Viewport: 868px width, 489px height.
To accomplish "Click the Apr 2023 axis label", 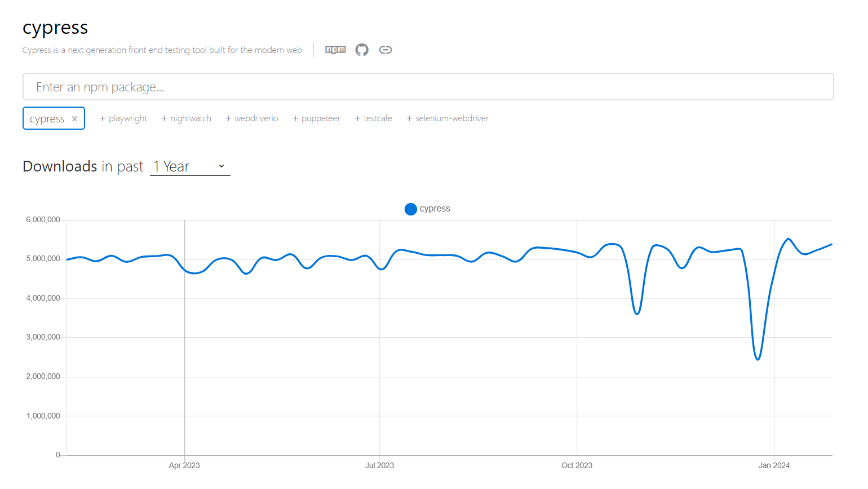I will click(184, 465).
